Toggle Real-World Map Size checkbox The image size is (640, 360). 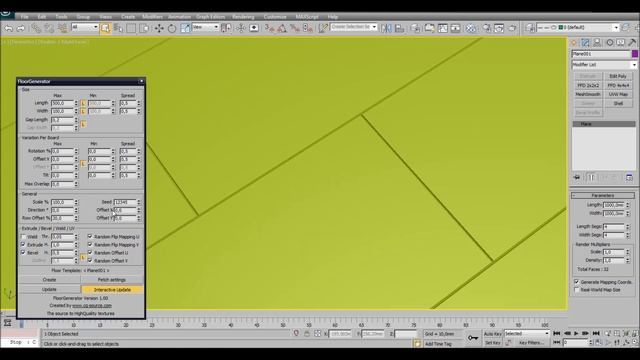tap(577, 290)
